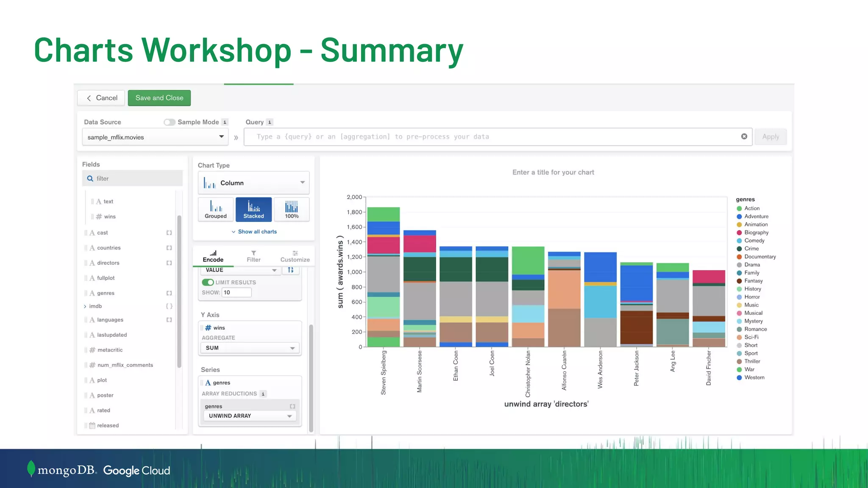This screenshot has width=868, height=488.
Task: Open the sample_mflix.movies data source dropdown
Action: click(155, 137)
